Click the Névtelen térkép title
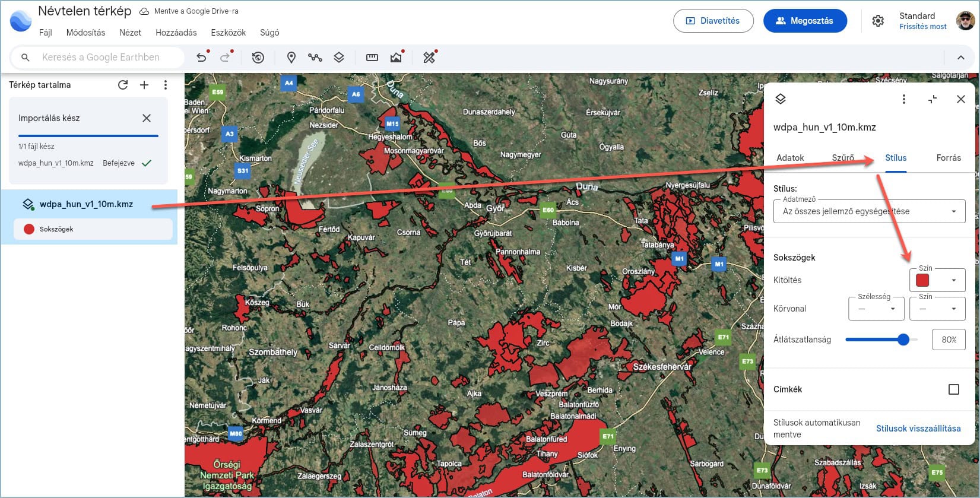The height and width of the screenshot is (498, 980). 85,11
